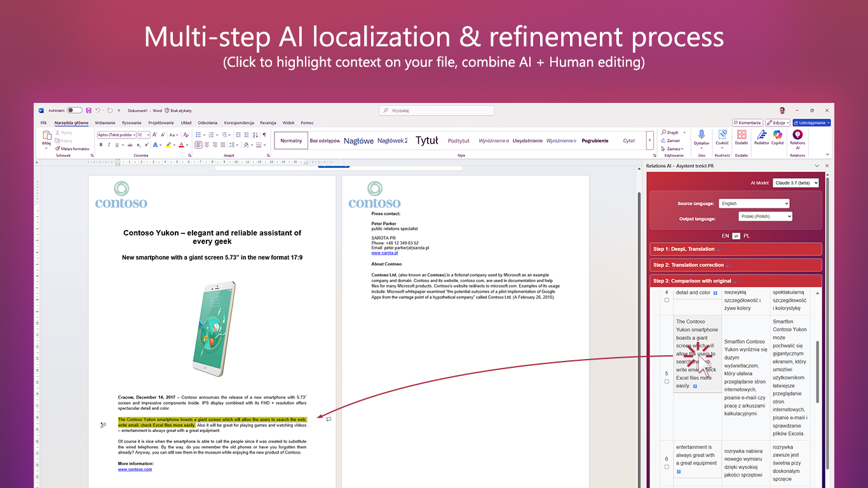Open the Relations AI ribbon add-in

point(797,137)
